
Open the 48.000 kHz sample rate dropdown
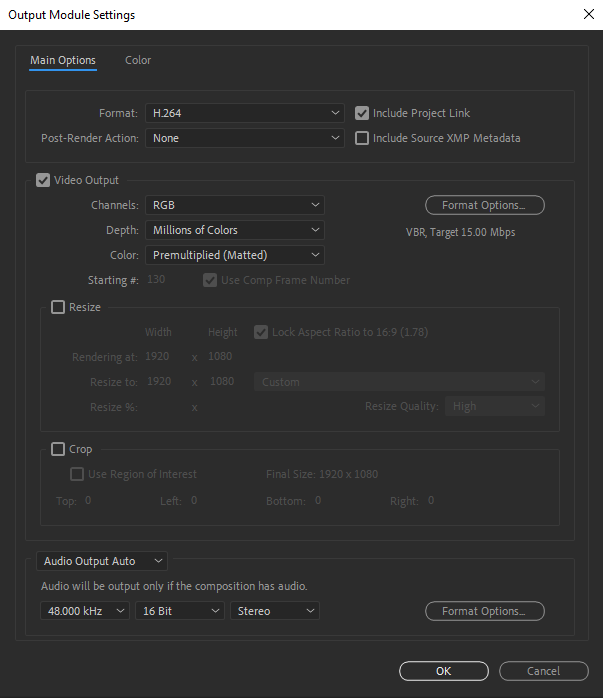click(85, 611)
